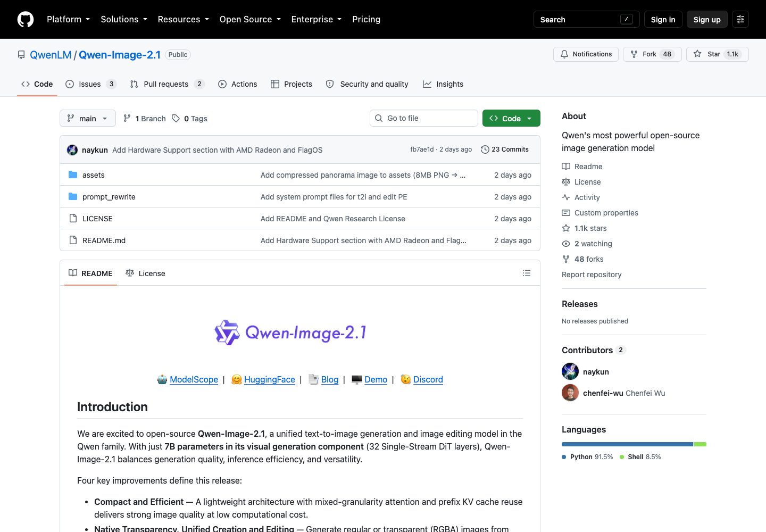Click the Sign in button

(663, 19)
